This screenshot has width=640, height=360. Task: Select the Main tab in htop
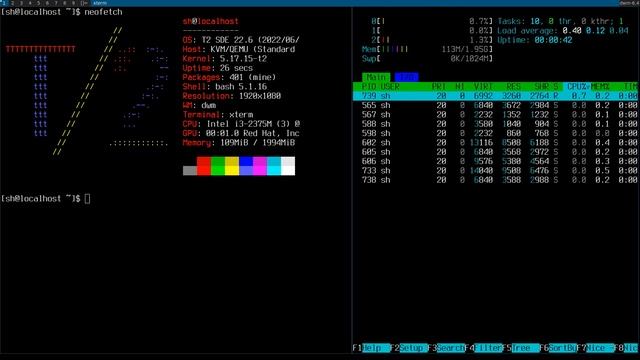pyautogui.click(x=376, y=77)
